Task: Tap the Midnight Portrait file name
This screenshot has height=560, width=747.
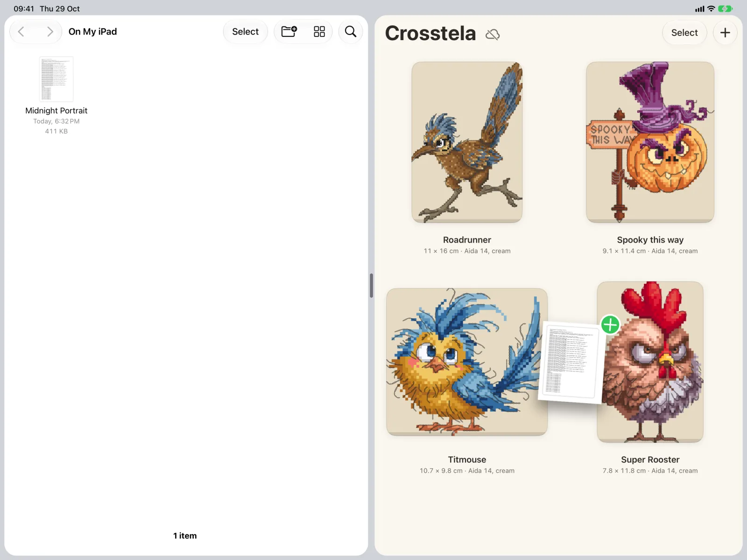Action: click(x=56, y=111)
